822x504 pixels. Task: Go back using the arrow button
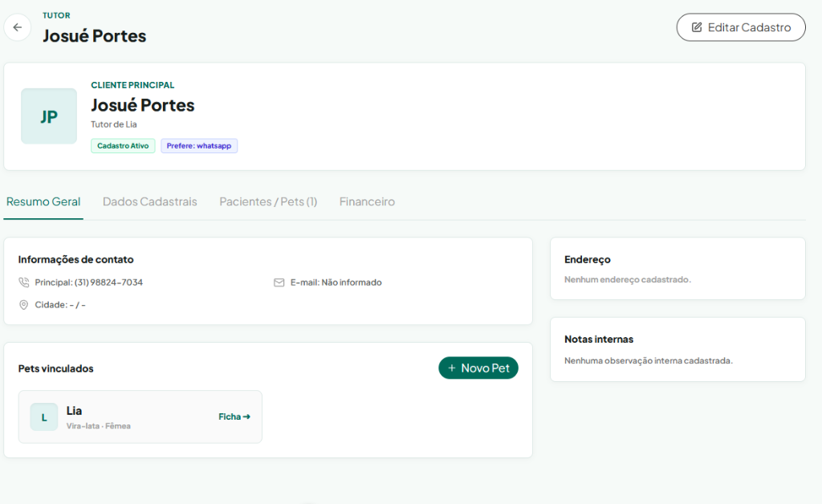click(x=18, y=27)
